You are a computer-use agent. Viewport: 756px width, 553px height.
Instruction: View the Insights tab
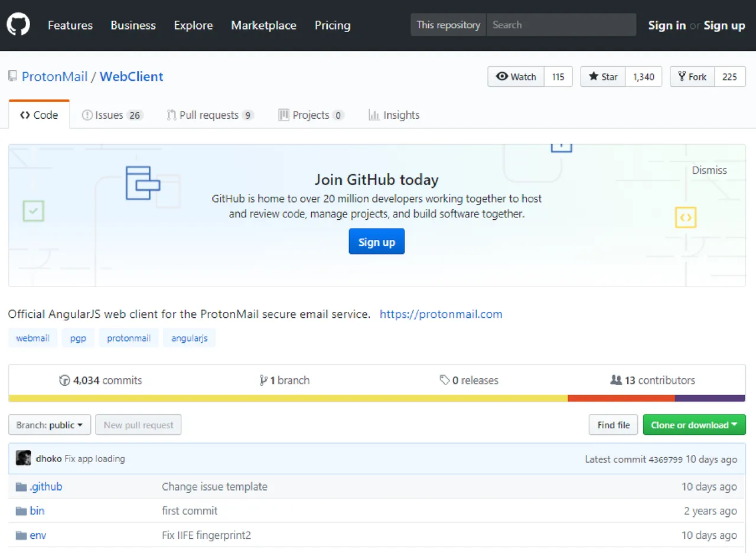point(394,115)
